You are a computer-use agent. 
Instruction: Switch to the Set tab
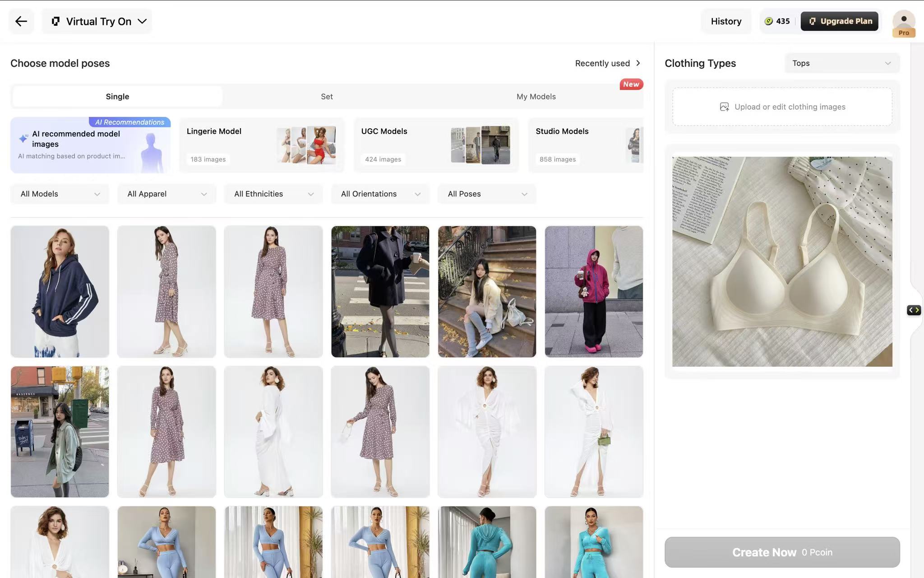pos(327,97)
